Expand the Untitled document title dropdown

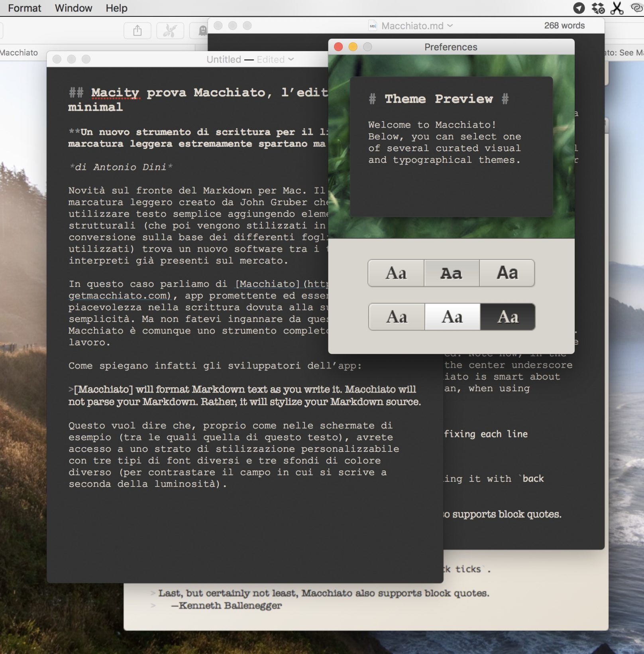tap(291, 59)
